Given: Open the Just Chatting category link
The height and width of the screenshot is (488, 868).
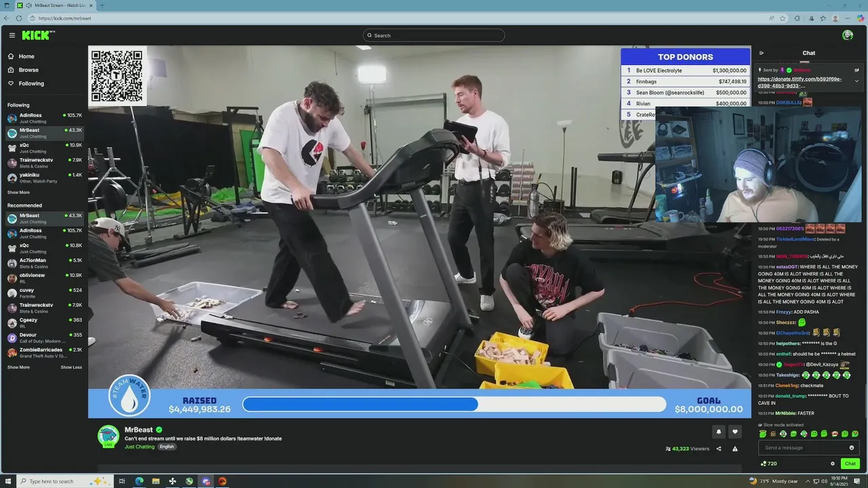Looking at the screenshot, I should 140,447.
